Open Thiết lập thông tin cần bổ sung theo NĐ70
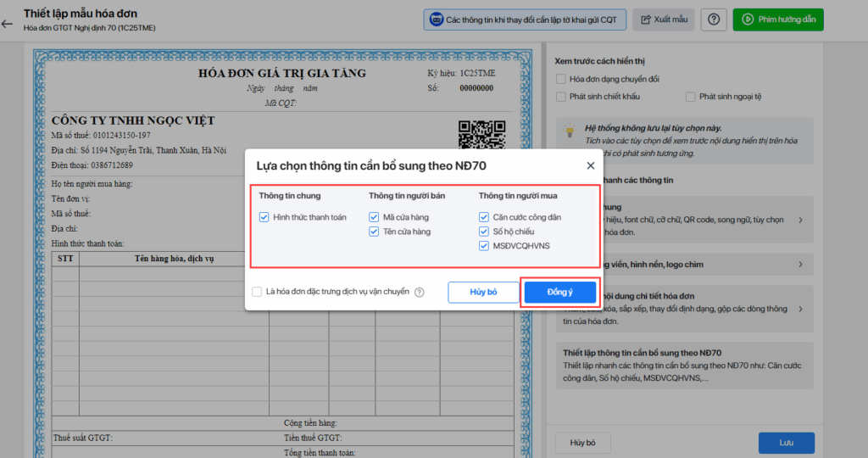Screen dimensions: 868x458 (x=685, y=366)
